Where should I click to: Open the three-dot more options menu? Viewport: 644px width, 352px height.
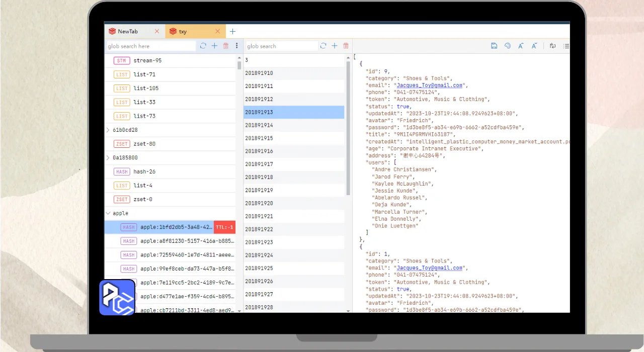236,46
